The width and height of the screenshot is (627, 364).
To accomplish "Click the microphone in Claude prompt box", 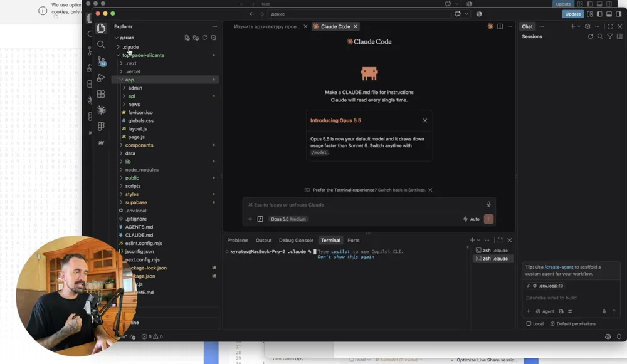I will pos(488,205).
